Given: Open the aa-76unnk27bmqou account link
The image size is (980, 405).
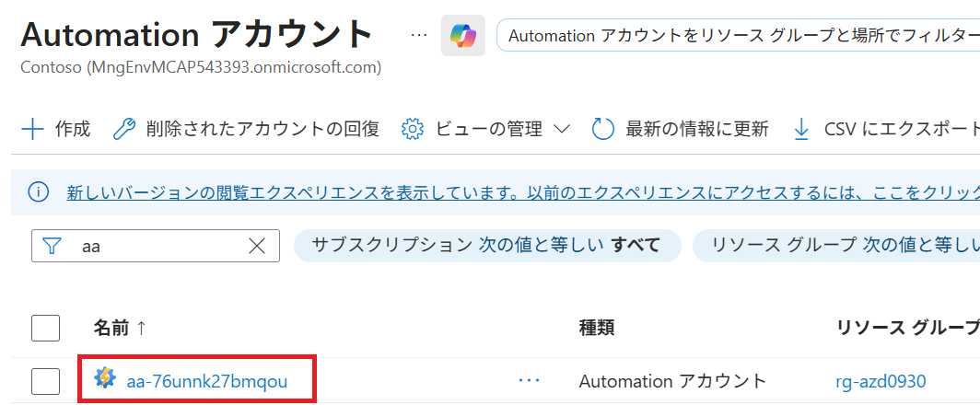Looking at the screenshot, I should click(207, 381).
